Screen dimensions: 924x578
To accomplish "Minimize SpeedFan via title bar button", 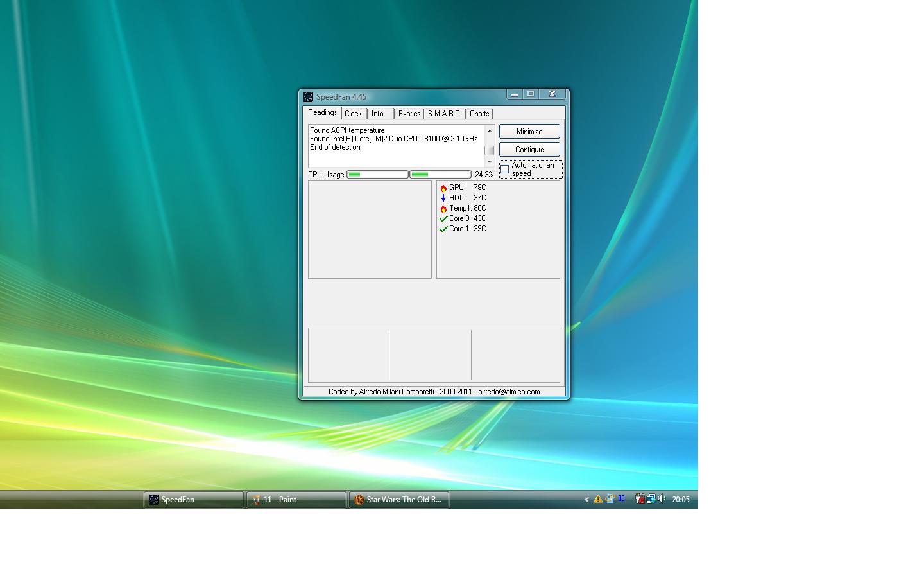I will (515, 94).
